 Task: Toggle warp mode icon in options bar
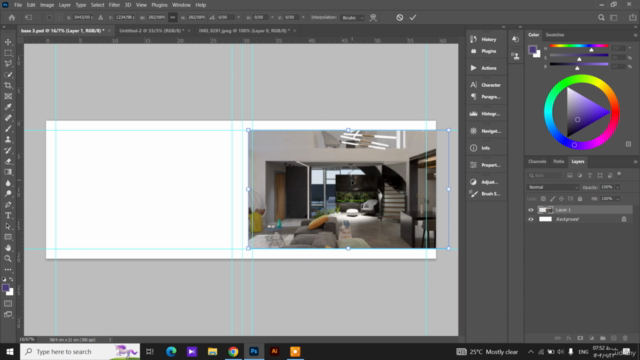click(373, 18)
